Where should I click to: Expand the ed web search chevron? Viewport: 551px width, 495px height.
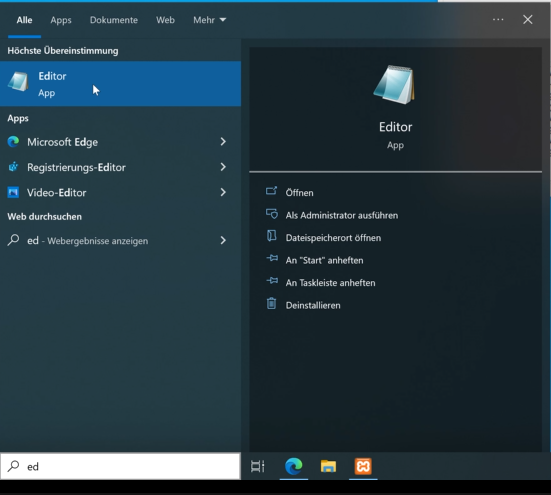[x=223, y=240]
